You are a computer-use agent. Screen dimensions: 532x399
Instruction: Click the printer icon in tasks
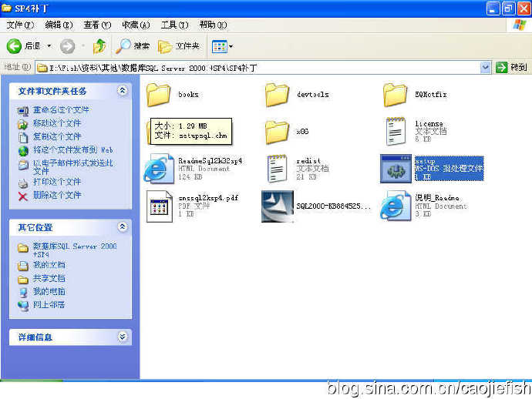tap(22, 183)
